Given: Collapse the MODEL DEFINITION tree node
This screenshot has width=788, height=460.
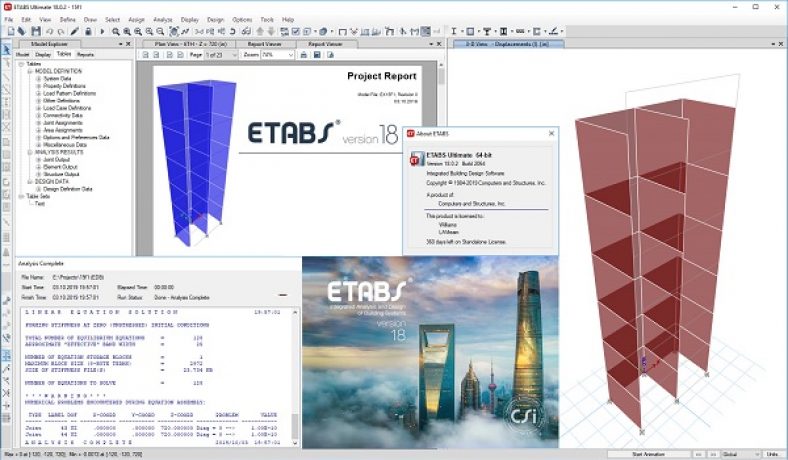Looking at the screenshot, I should tap(30, 71).
